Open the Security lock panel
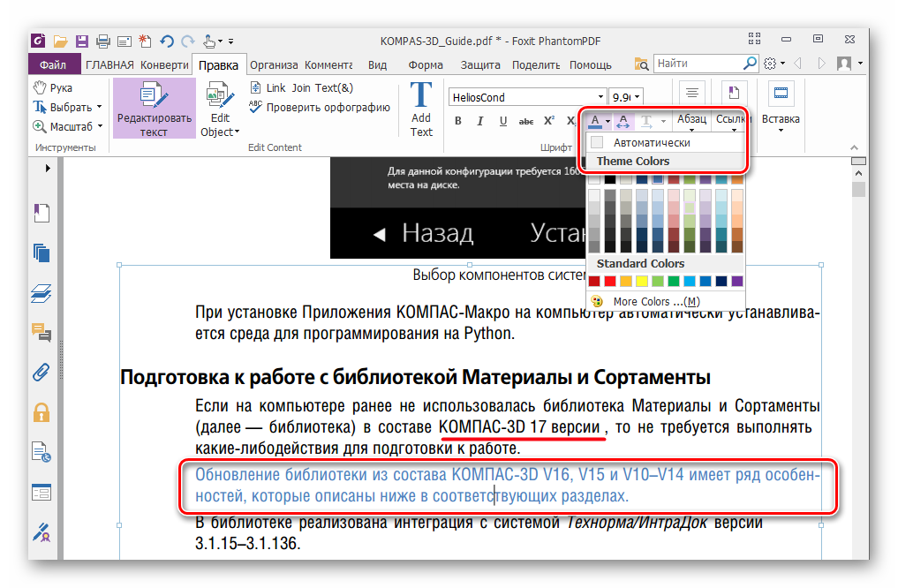 (42, 411)
